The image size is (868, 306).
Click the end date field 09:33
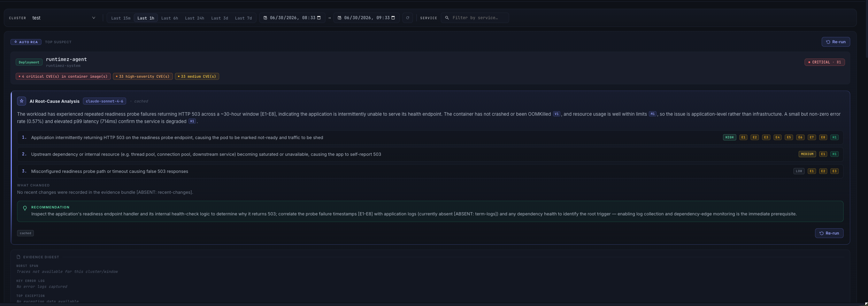pyautogui.click(x=366, y=18)
